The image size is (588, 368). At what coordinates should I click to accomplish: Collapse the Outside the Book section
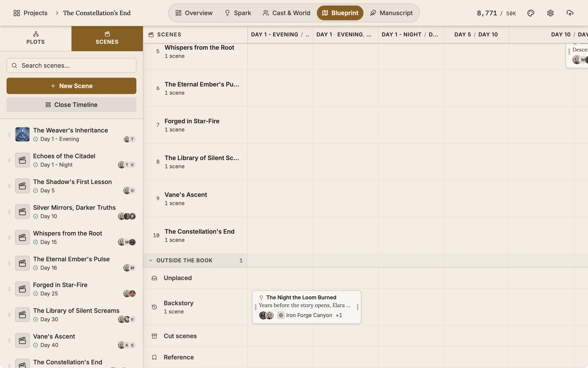tap(151, 260)
